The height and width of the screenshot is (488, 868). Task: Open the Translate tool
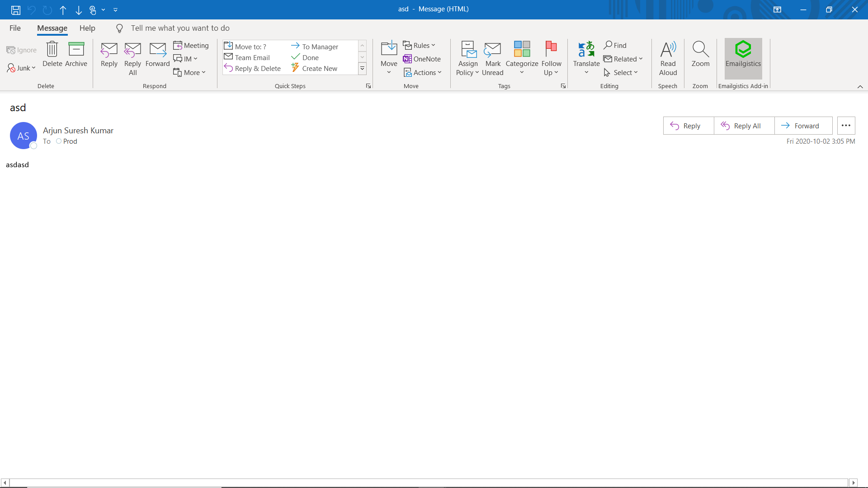point(586,58)
